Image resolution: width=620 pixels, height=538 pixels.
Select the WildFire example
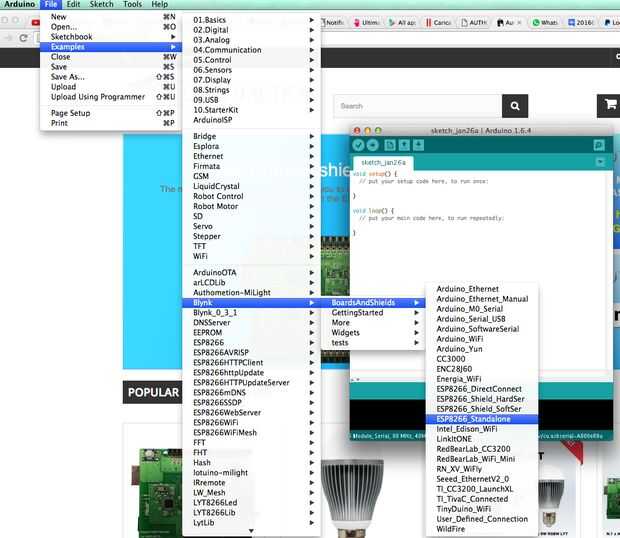[x=482, y=529]
